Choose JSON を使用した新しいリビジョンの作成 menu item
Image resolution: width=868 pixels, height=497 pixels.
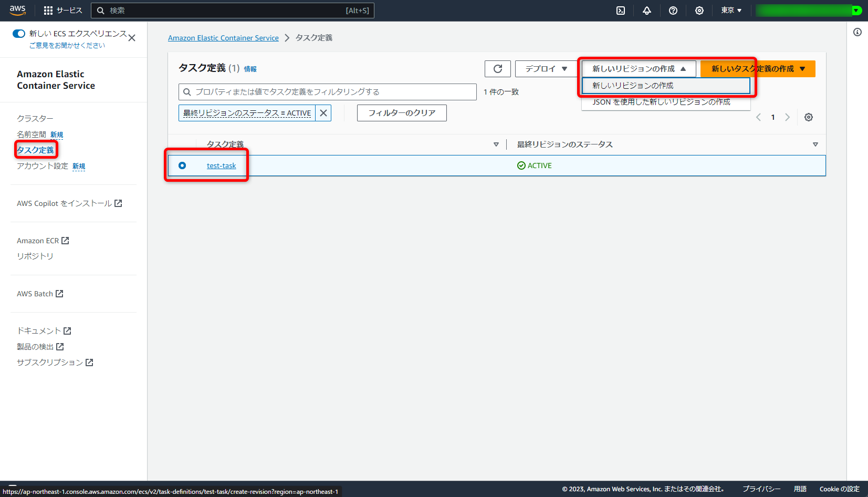(x=661, y=102)
